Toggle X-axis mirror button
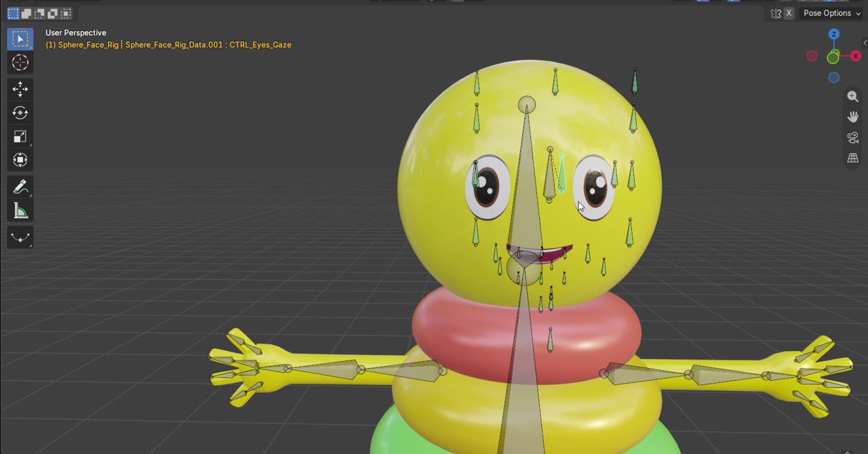This screenshot has width=868, height=454. (789, 13)
